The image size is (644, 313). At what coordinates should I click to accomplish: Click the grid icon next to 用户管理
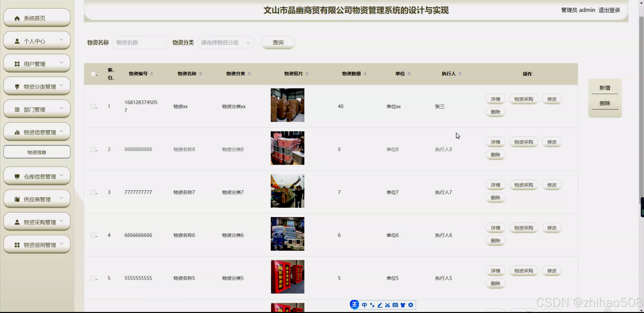pos(17,64)
